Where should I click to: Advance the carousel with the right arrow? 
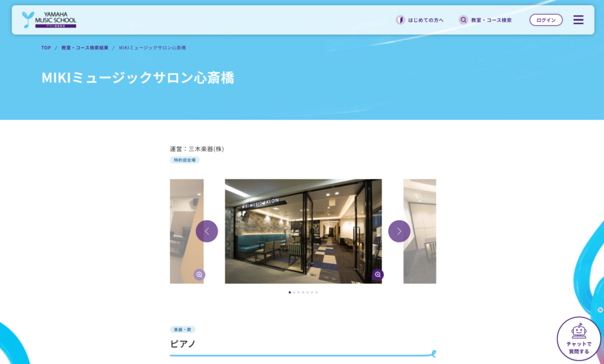coord(399,231)
